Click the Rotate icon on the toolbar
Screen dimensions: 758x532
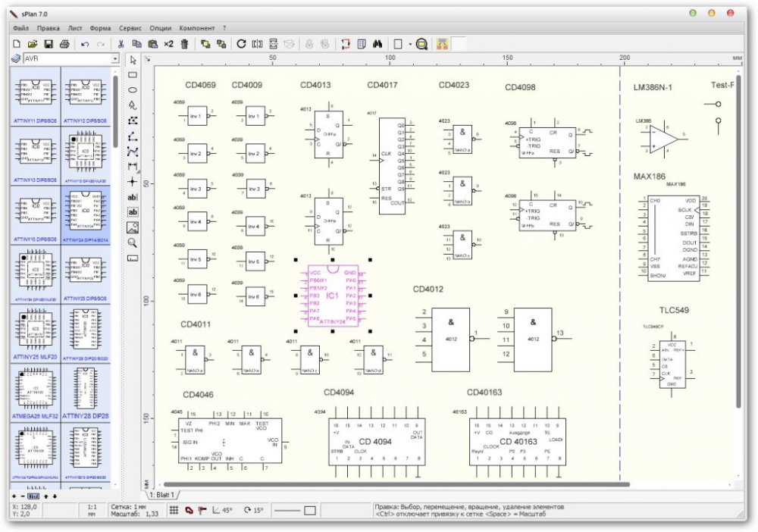tap(241, 43)
